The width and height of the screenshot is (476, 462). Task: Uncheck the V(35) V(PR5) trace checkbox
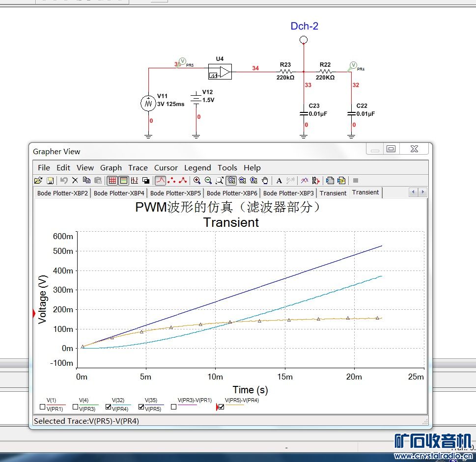coord(141,407)
